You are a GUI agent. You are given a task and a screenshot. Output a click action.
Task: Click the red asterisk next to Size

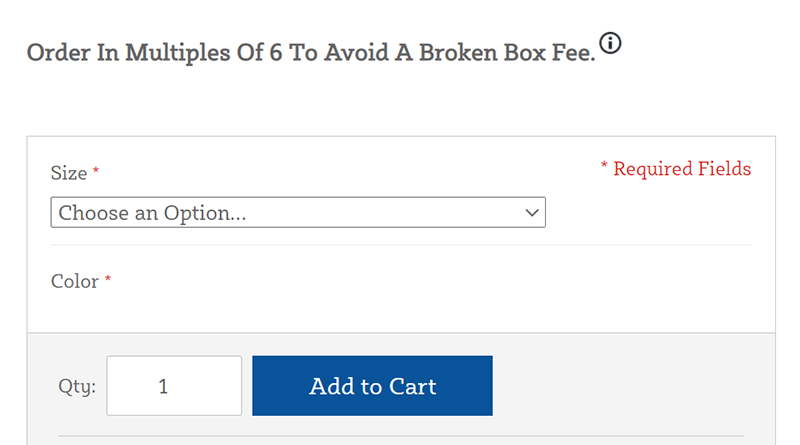[x=95, y=170]
